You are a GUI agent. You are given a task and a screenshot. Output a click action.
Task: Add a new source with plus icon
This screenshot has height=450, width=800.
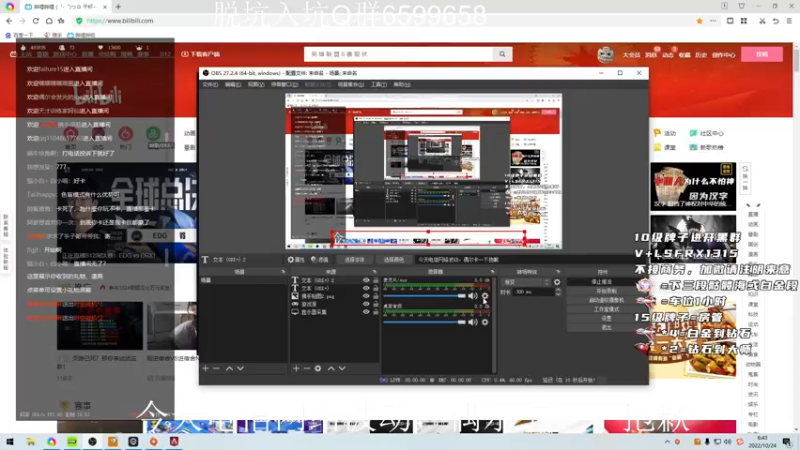pyautogui.click(x=296, y=368)
